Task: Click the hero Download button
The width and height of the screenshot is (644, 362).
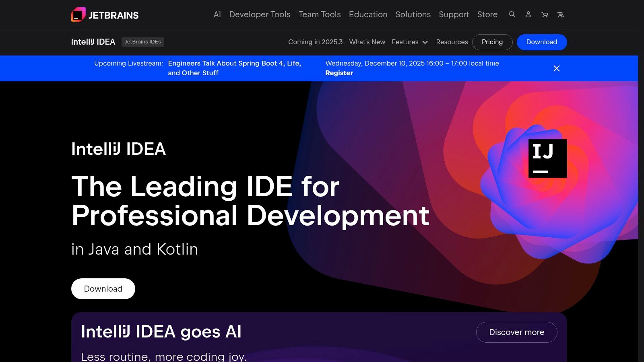Action: coord(103,288)
